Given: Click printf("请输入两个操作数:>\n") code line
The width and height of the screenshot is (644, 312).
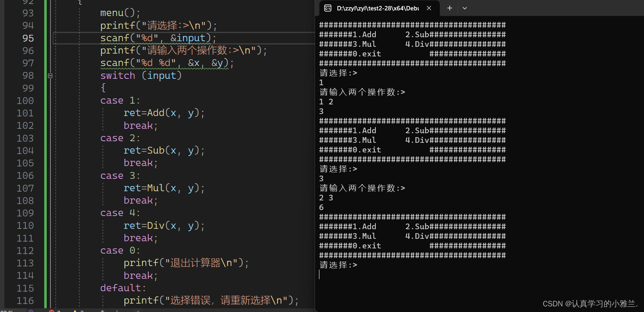Looking at the screenshot, I should click(183, 50).
